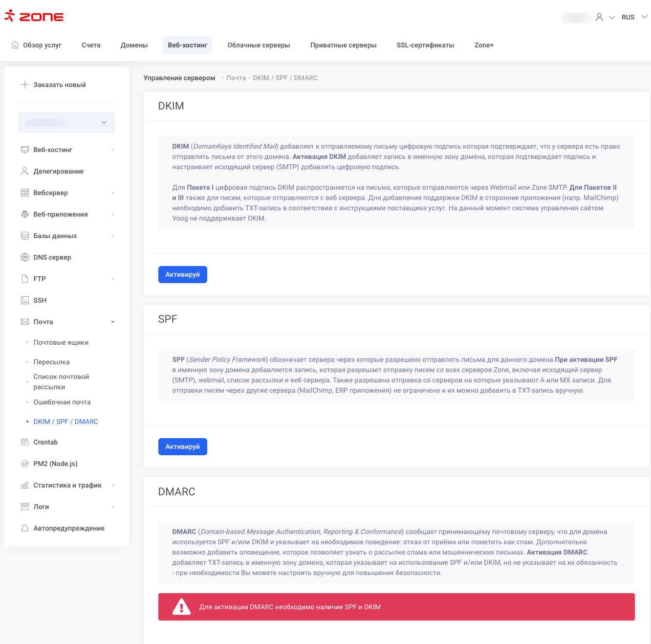Viewport: 651px width, 644px height.
Task: Click the plus icon for Заказать новый
Action: coord(25,85)
